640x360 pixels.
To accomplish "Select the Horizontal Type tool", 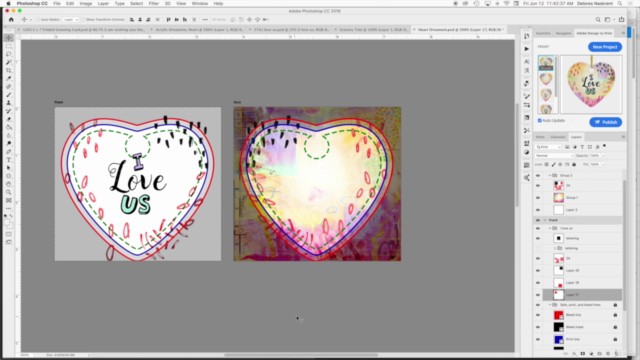I will [x=9, y=160].
